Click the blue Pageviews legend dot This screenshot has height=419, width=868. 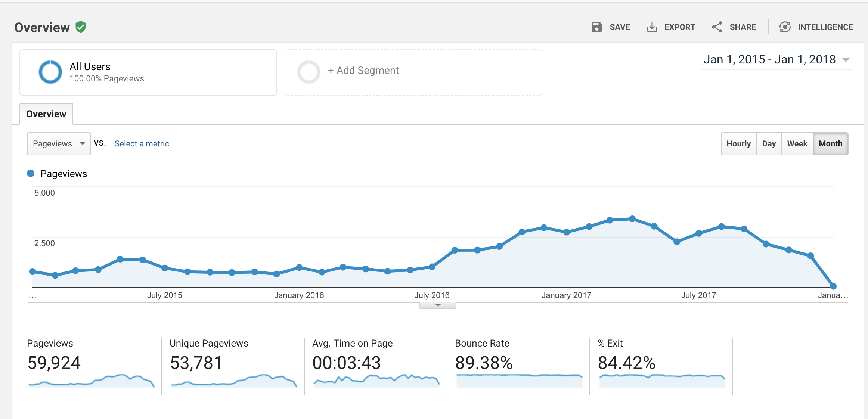pyautogui.click(x=31, y=173)
